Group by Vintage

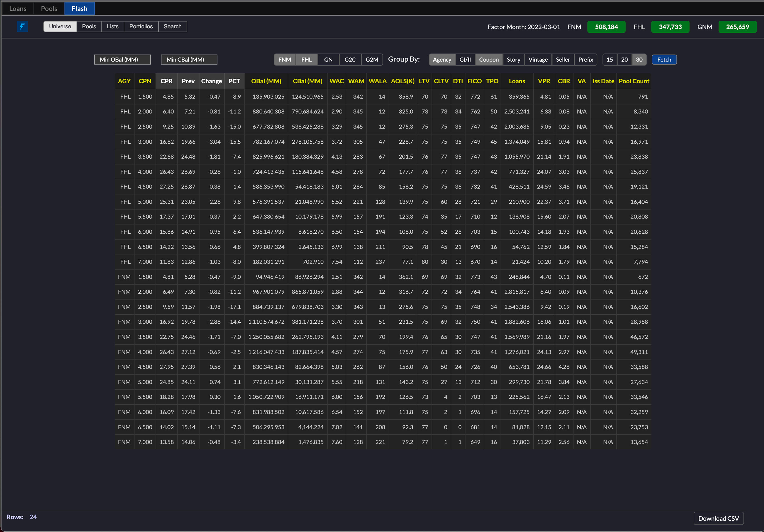point(538,60)
